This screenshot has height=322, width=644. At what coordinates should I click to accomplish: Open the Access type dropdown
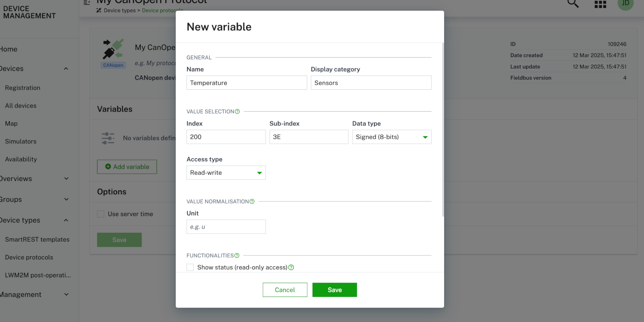click(226, 172)
